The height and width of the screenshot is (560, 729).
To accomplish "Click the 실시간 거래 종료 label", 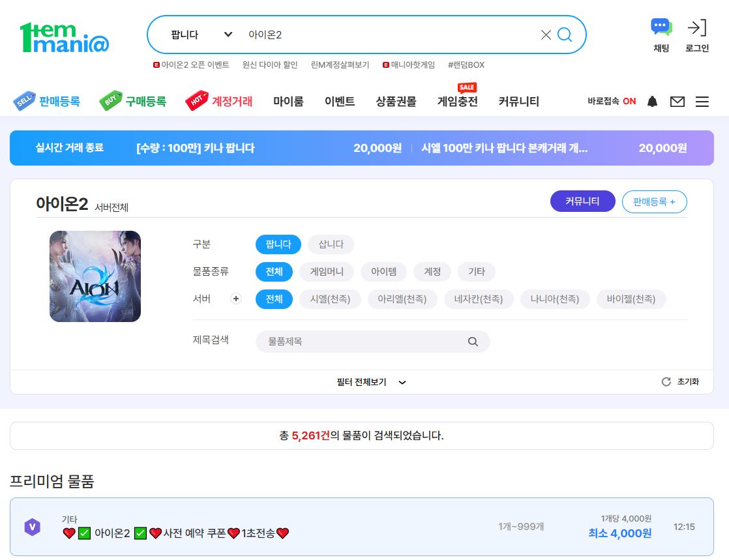I will coord(70,148).
